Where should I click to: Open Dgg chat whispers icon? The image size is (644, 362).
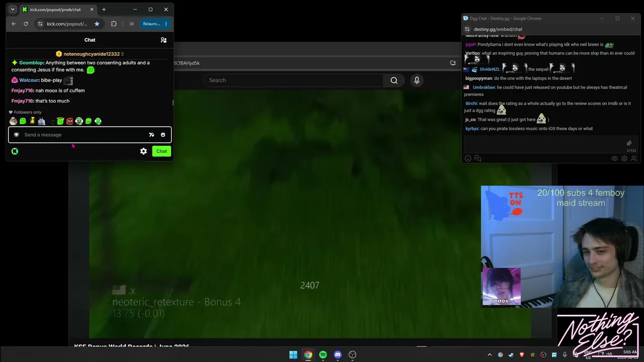tap(478, 158)
